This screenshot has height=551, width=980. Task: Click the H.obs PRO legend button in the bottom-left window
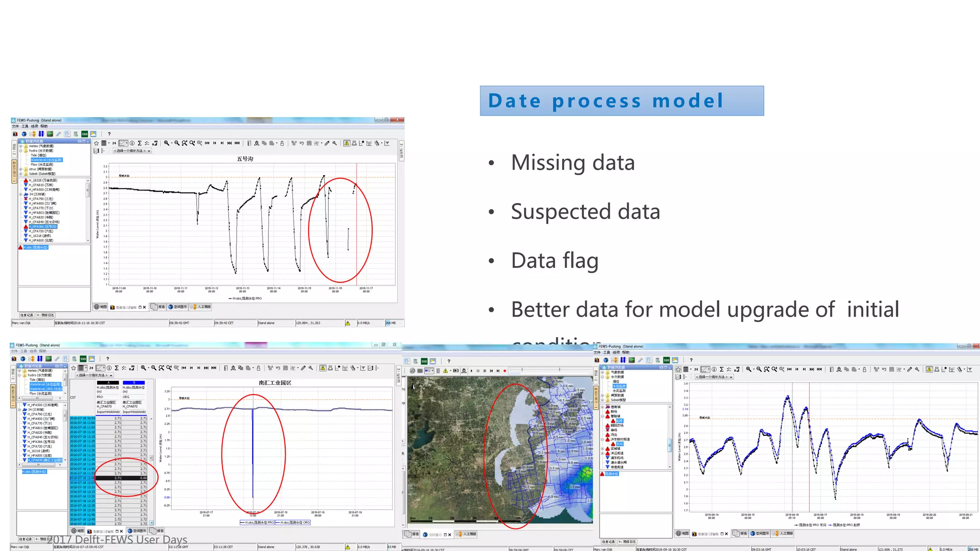coord(257,522)
